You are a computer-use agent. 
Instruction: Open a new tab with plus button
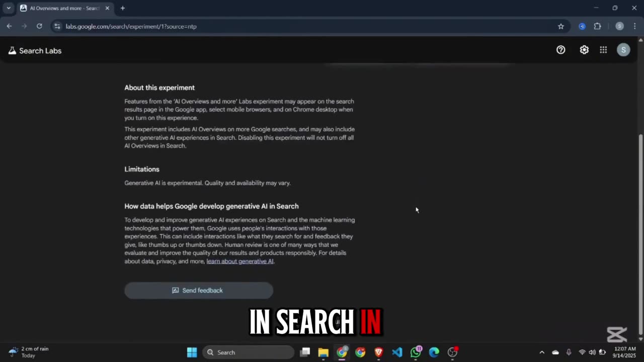(122, 8)
